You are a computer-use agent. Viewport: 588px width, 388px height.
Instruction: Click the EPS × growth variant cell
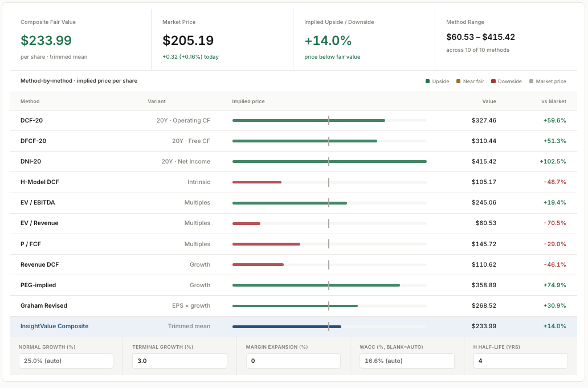click(x=191, y=305)
